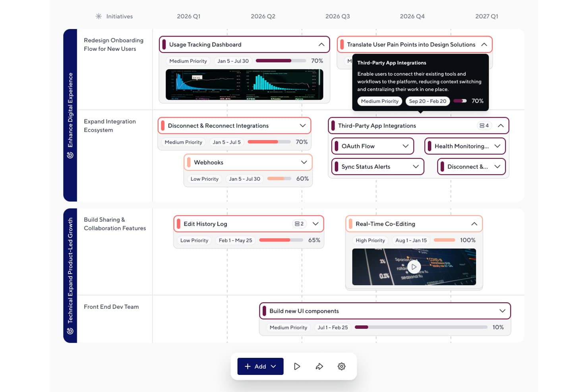Select the Front End Dev Team row

point(111,307)
